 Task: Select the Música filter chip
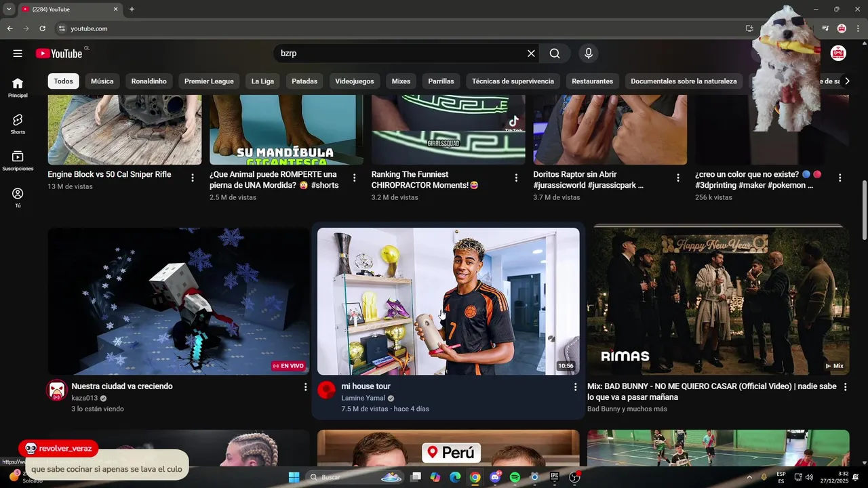click(x=102, y=81)
